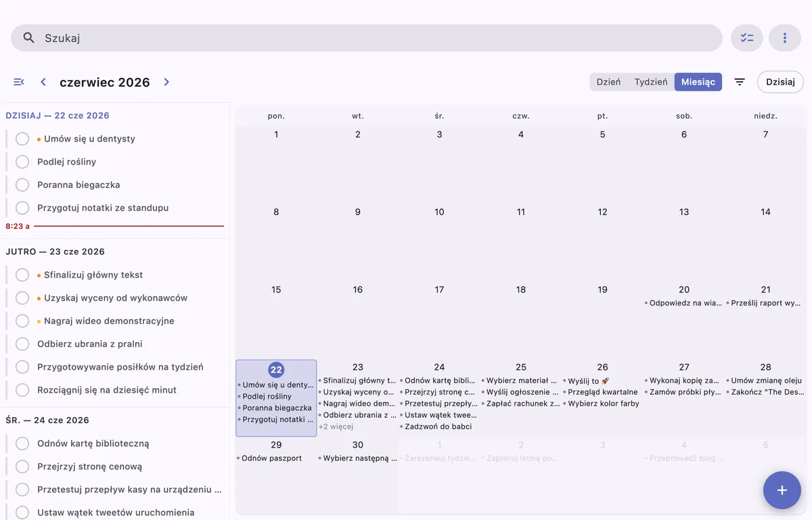The width and height of the screenshot is (812, 520).
Task: Open Ustaw wątek tweetów uruchomienia task
Action: click(x=116, y=513)
